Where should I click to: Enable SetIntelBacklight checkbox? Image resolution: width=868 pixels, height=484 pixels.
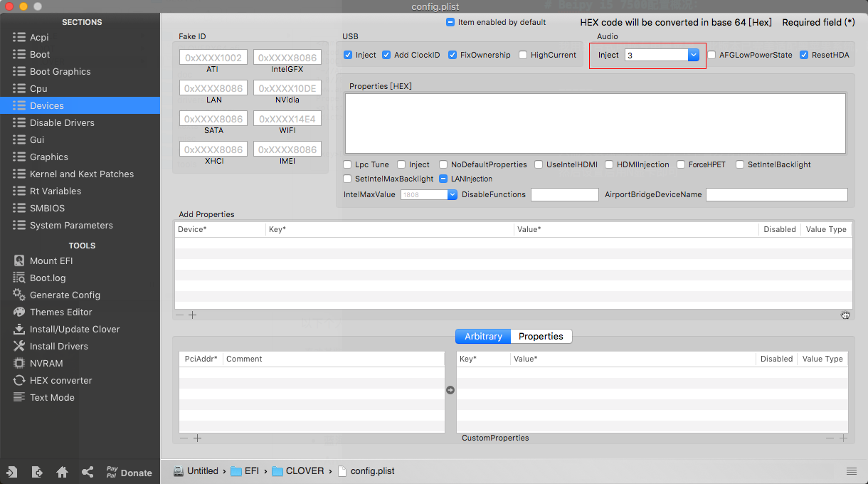[740, 164]
